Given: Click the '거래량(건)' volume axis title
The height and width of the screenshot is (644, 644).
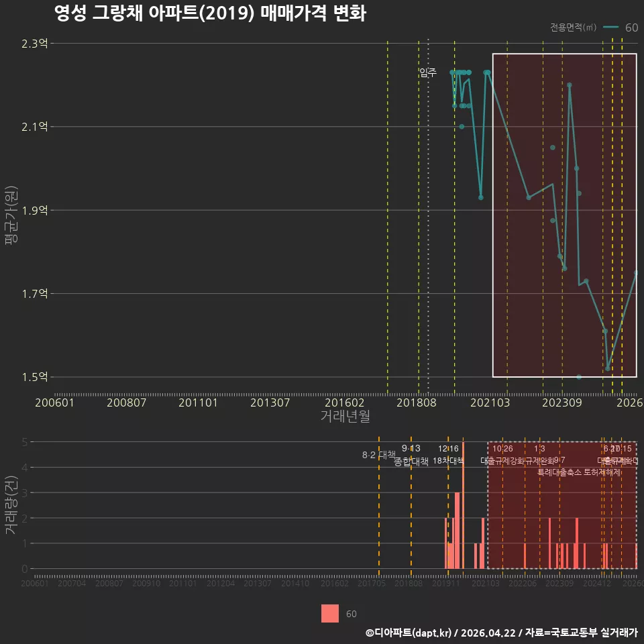Looking at the screenshot, I should (x=11, y=505).
